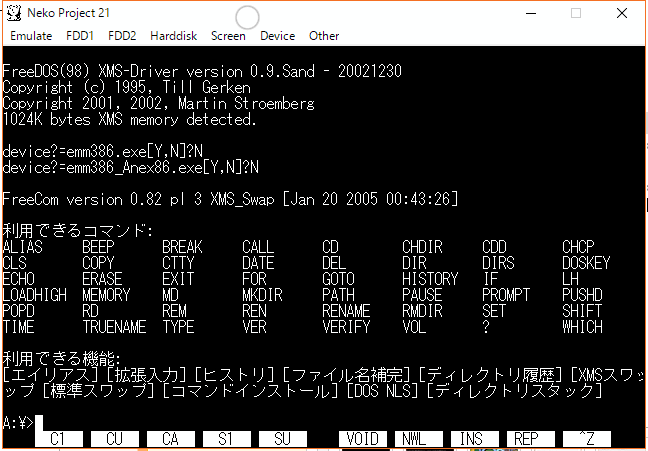Maximize the Neko Project 21 window
This screenshot has width=648, height=451.
576,14
